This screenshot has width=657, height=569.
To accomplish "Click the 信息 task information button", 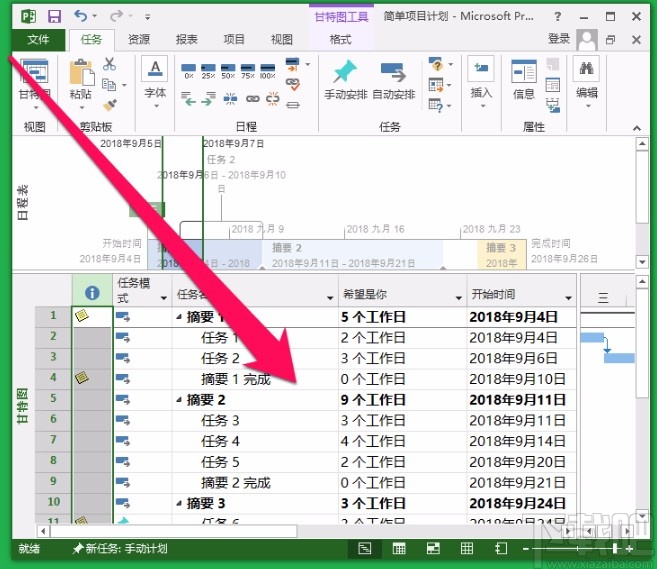I will click(x=524, y=80).
